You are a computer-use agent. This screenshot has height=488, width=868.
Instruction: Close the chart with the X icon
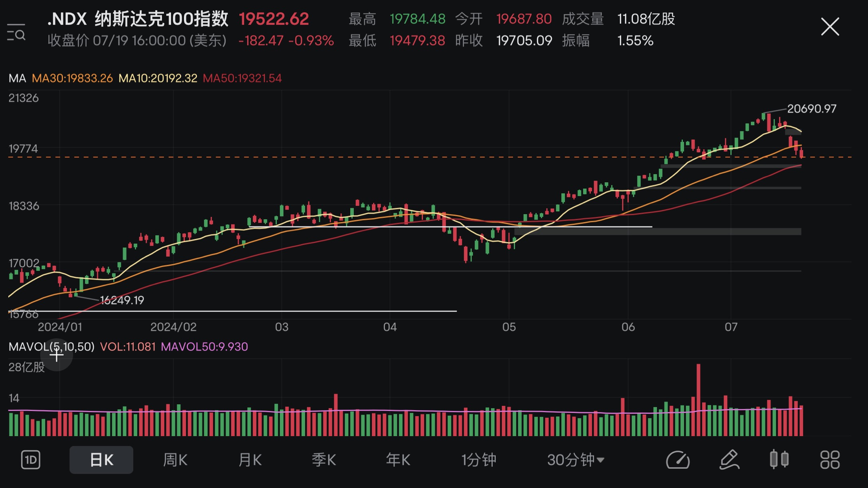[830, 27]
